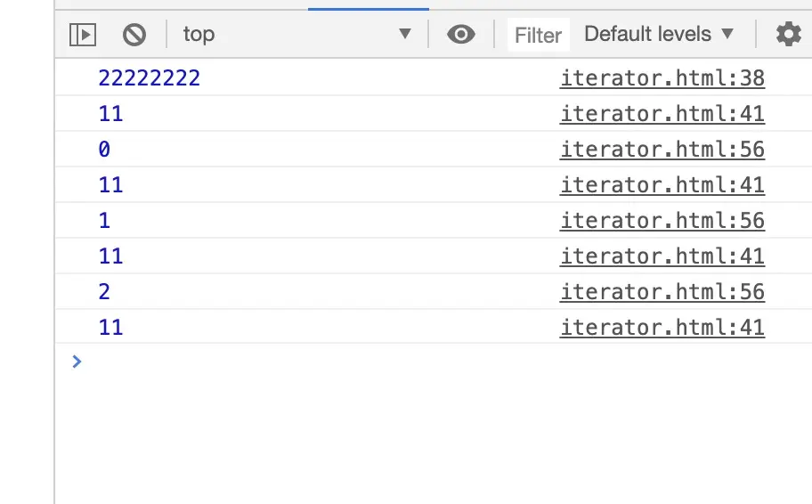This screenshot has width=812, height=504.
Task: Toggle the console sidebar panel icon
Action: tap(83, 35)
